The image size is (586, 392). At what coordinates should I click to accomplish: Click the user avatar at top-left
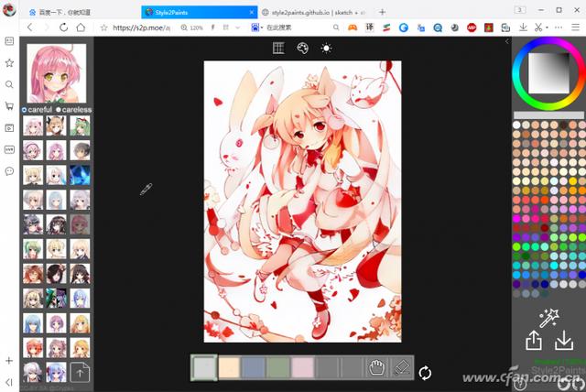pos(9,10)
